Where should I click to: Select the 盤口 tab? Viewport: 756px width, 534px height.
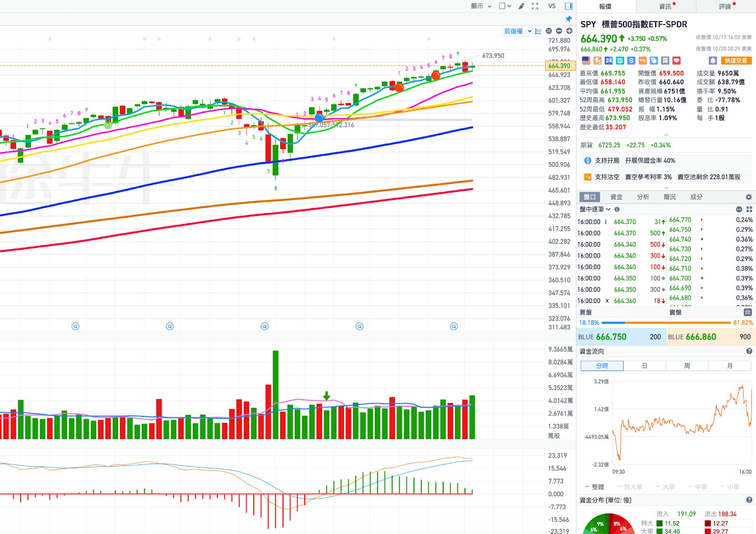coord(590,197)
